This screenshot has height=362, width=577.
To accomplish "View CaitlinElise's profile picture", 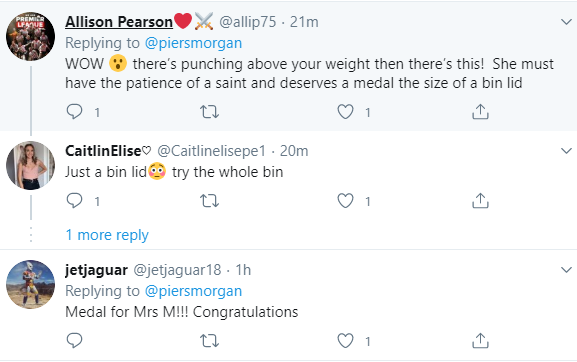I will pyautogui.click(x=31, y=165).
